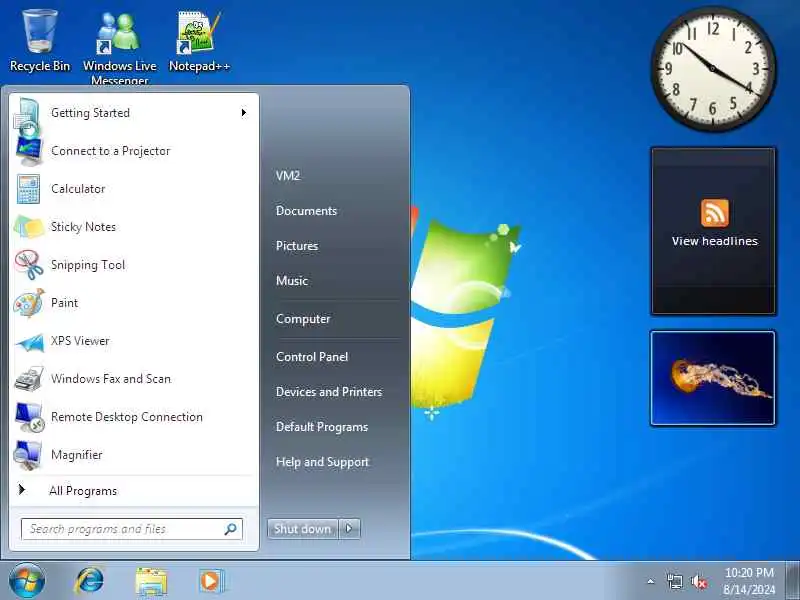Click the Magnifier icon
The width and height of the screenshot is (800, 600).
click(x=28, y=455)
